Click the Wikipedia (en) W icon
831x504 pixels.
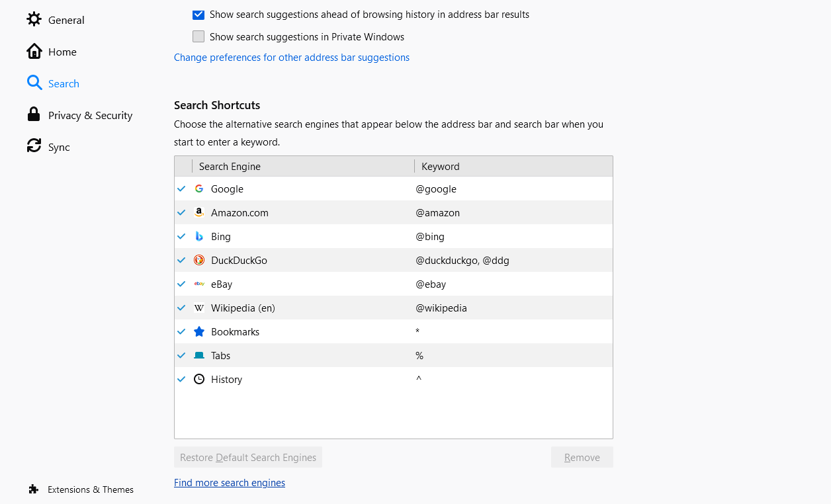click(x=198, y=308)
